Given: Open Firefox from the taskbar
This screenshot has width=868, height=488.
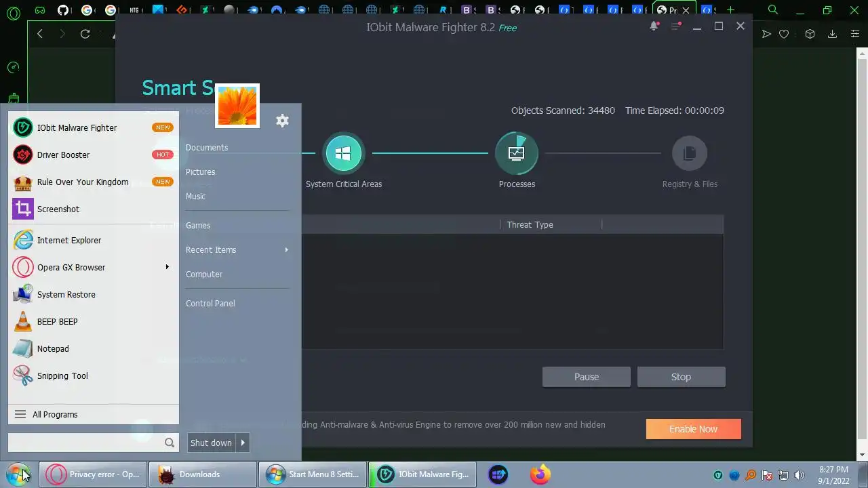Looking at the screenshot, I should pos(540,474).
